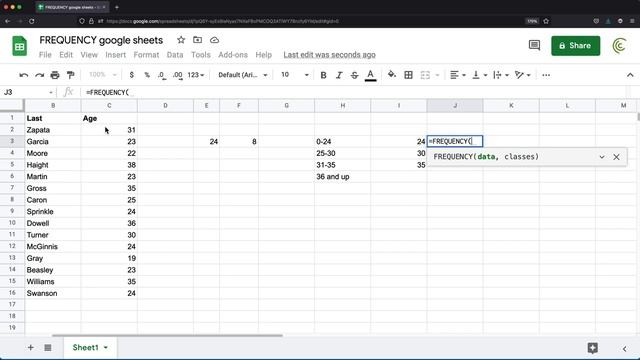Open the font size dropdown
The image size is (640, 360).
coord(295,75)
